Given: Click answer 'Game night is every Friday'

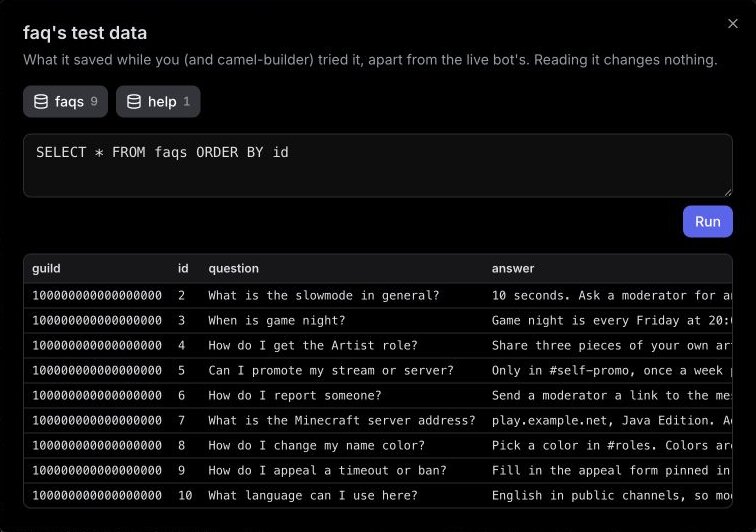Looking at the screenshot, I should [611, 321].
